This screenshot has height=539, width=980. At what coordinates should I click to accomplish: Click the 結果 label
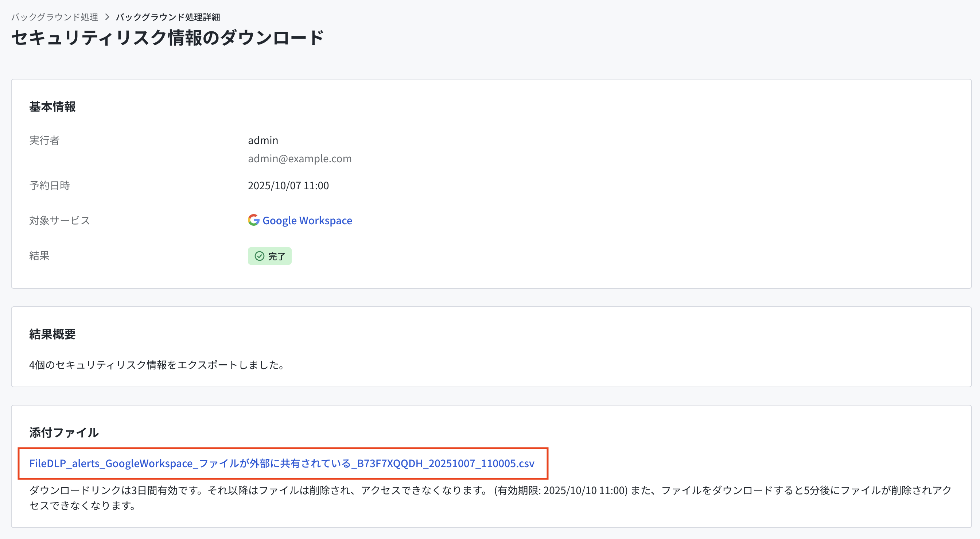click(40, 255)
